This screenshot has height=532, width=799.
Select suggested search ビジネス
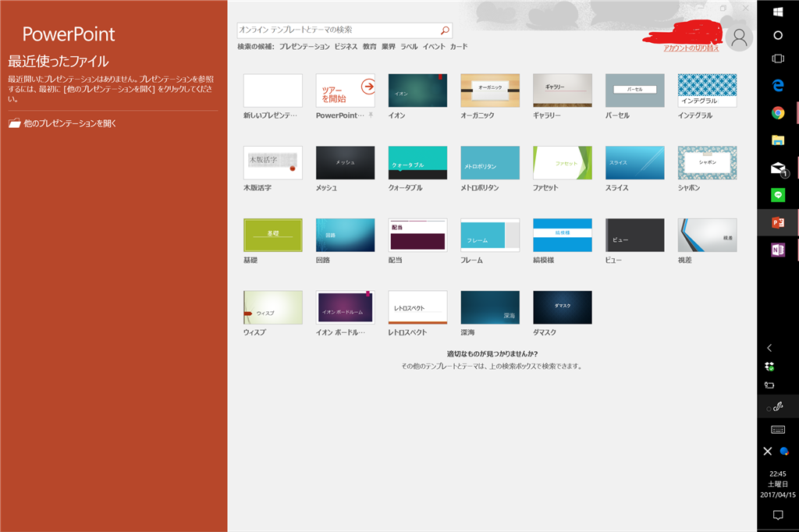(x=346, y=46)
